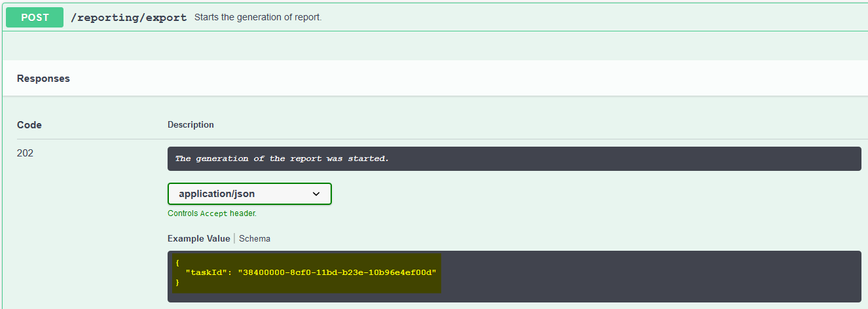
Task: Click the chevron arrow in the media type dropdown
Action: point(316,194)
